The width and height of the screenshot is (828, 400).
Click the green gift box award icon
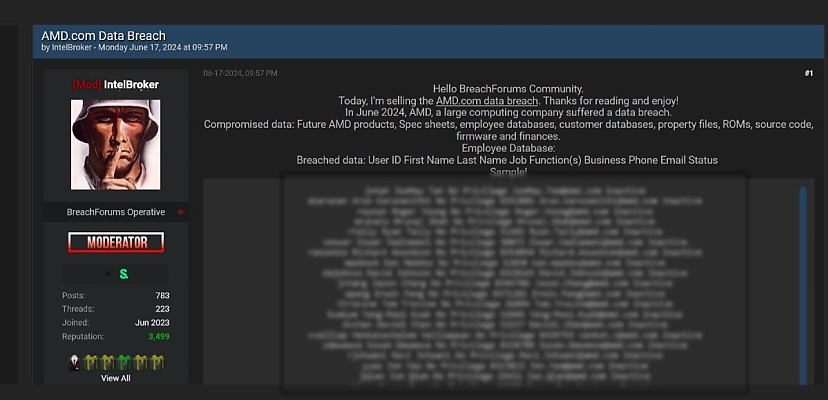point(124,362)
